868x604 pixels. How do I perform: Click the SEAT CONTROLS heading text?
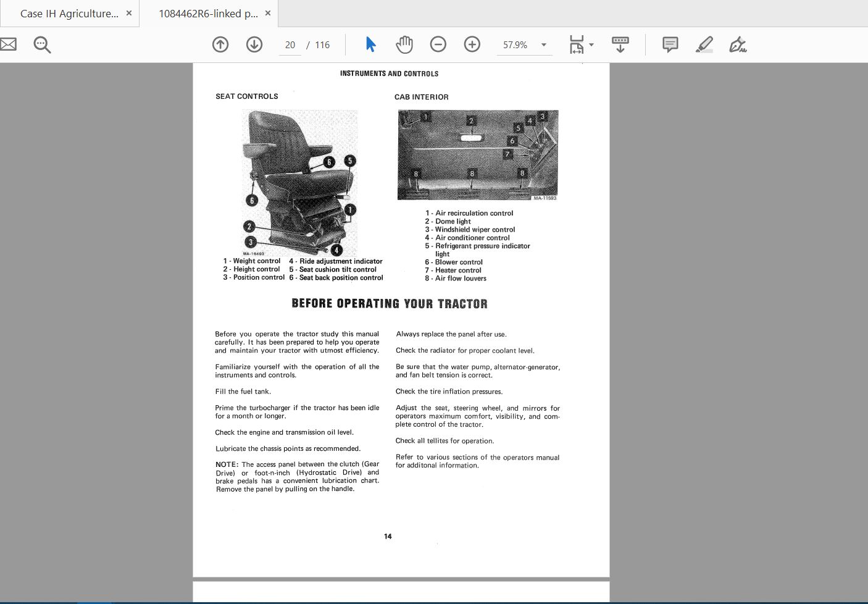247,96
